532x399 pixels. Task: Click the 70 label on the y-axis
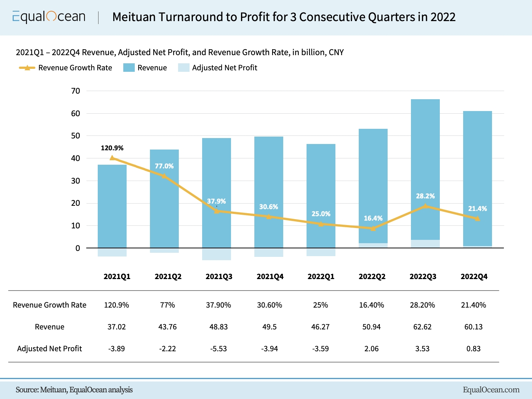pyautogui.click(x=76, y=91)
